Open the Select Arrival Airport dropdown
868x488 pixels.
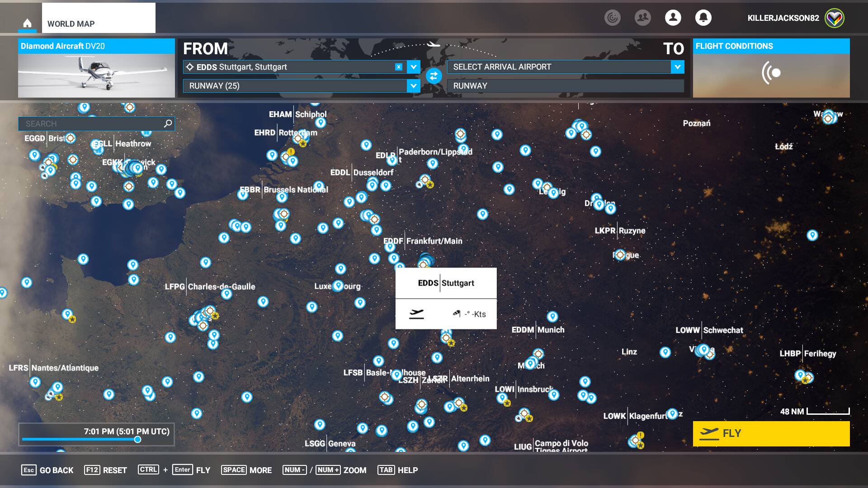tap(677, 67)
